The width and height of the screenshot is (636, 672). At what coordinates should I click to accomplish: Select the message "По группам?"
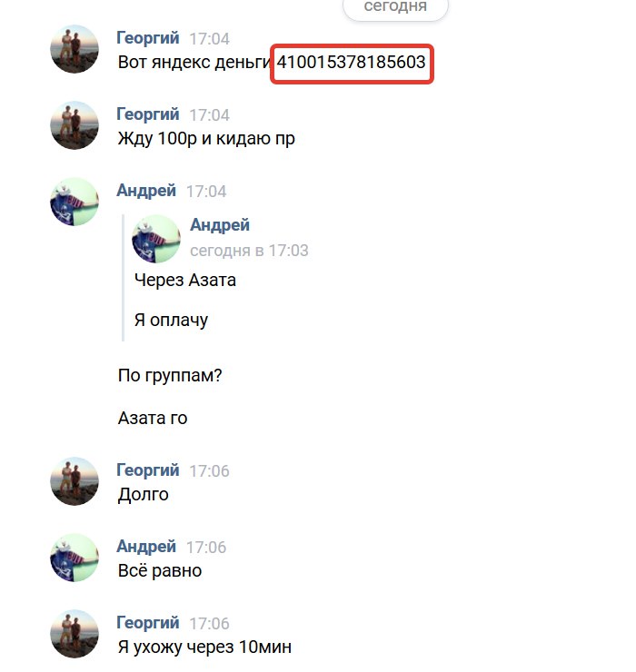[x=170, y=376]
